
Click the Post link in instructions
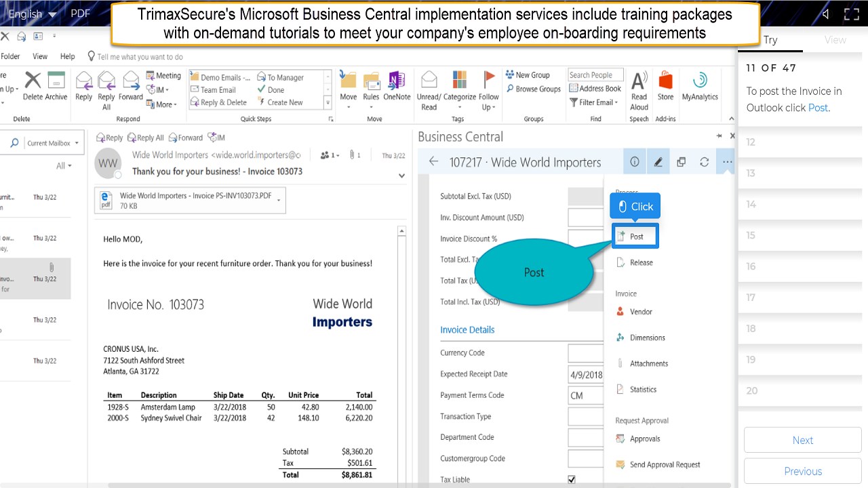point(818,107)
